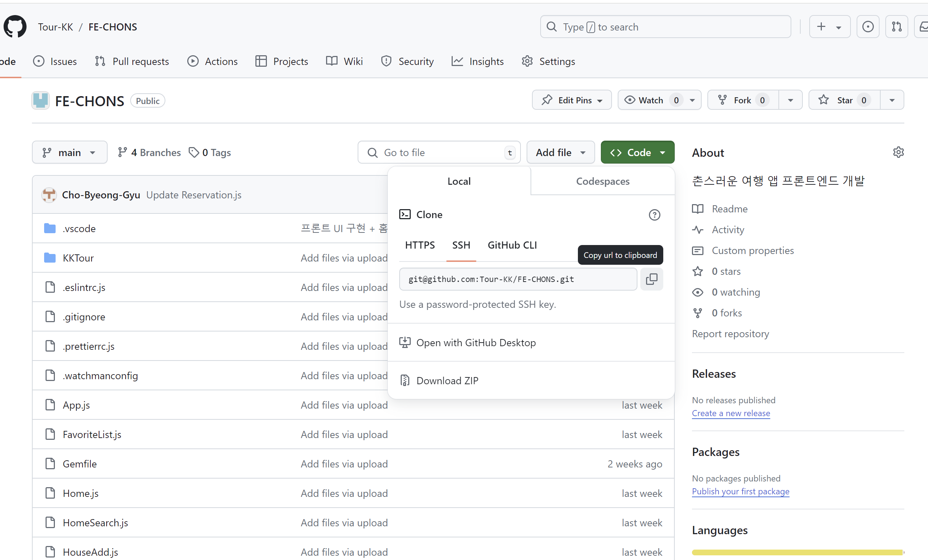Click Report repository link

(730, 334)
